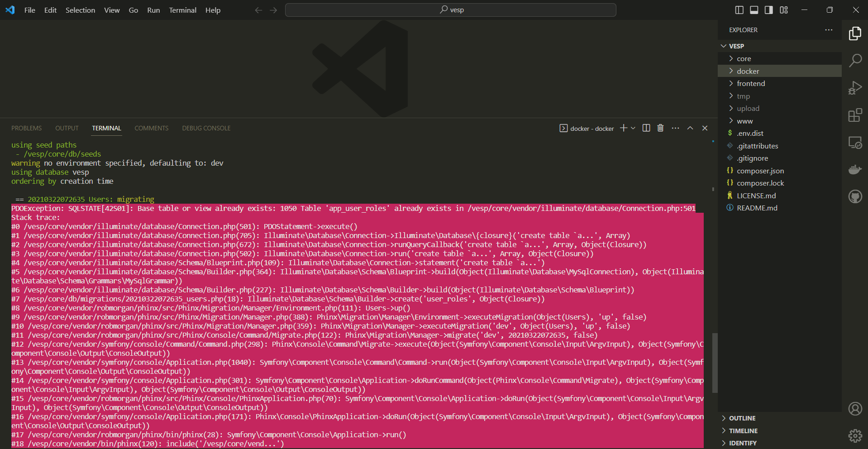Open LICENSE.md file

click(779, 196)
